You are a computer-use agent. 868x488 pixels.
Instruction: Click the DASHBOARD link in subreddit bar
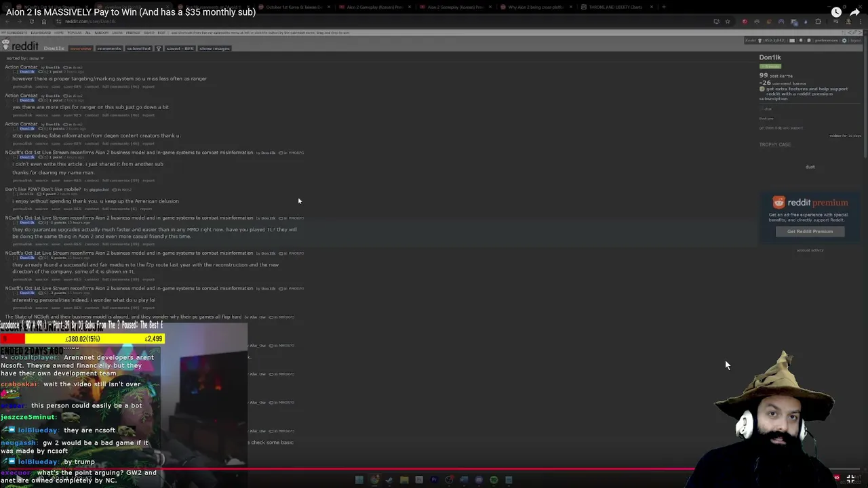pyautogui.click(x=41, y=33)
